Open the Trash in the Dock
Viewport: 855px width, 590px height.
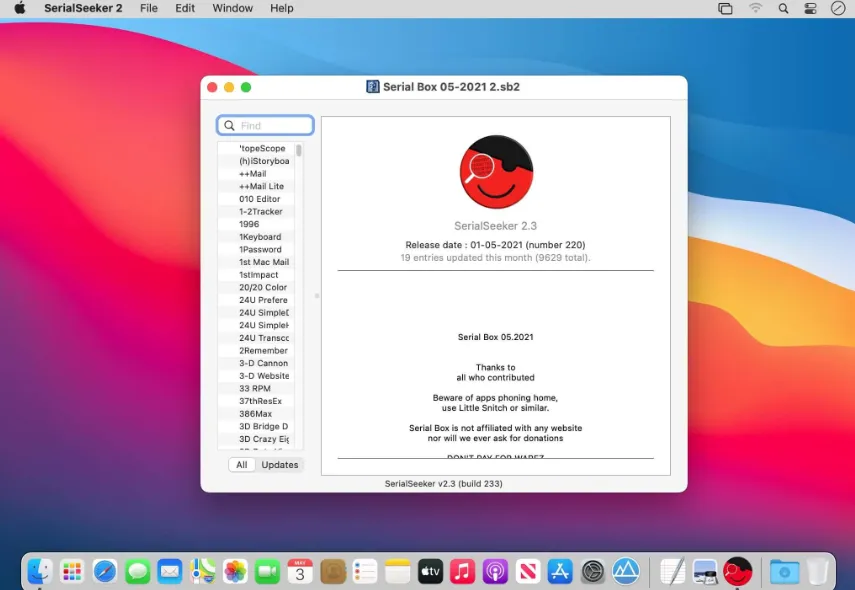(817, 571)
